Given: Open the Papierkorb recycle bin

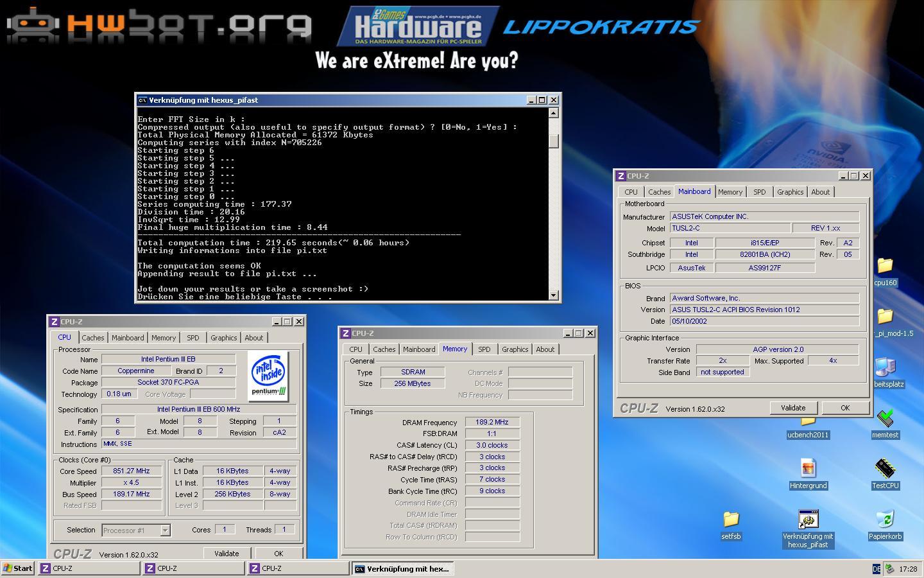Looking at the screenshot, I should point(885,519).
